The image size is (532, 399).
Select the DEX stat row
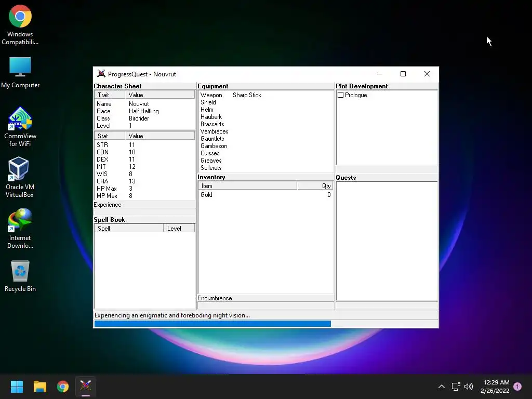point(144,159)
